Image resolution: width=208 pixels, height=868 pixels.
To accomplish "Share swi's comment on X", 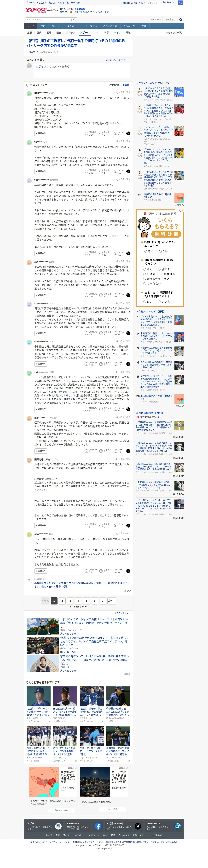I will pyautogui.click(x=128, y=295).
